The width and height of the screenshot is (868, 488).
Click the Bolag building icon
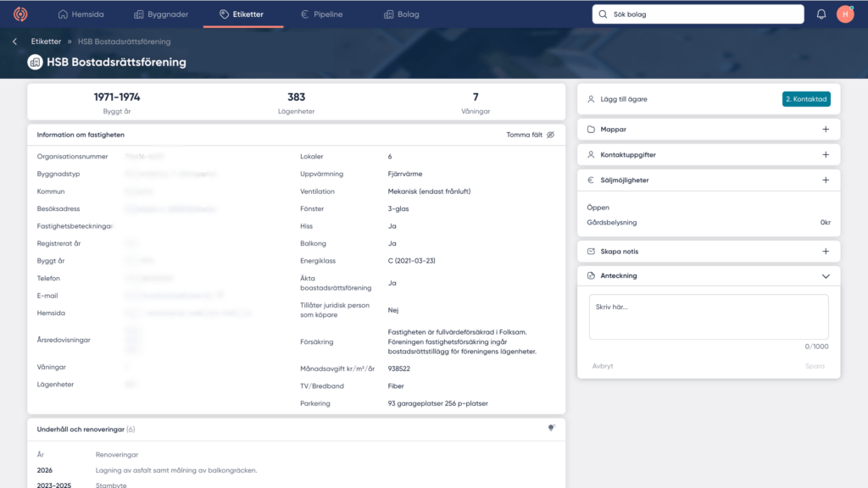(388, 14)
